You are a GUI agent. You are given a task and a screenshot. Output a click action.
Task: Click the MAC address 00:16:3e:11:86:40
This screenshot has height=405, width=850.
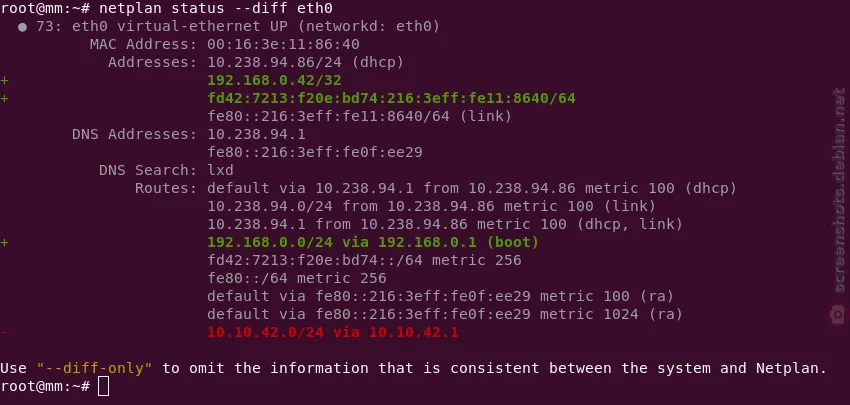coord(283,44)
